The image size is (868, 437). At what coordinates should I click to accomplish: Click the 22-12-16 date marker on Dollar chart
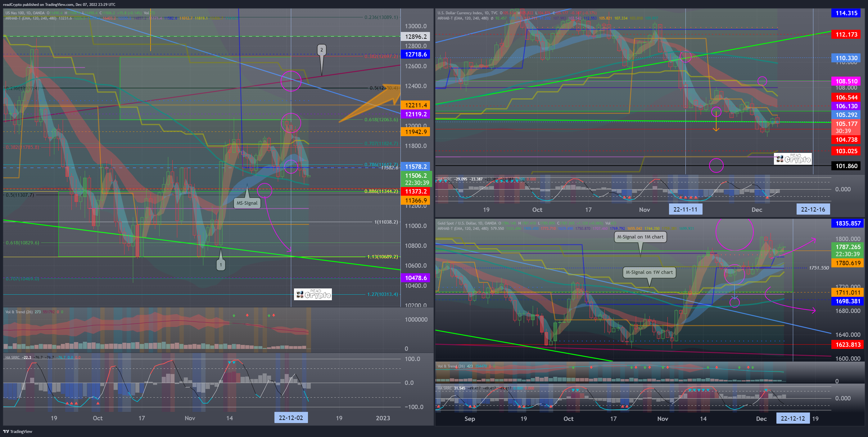click(813, 209)
